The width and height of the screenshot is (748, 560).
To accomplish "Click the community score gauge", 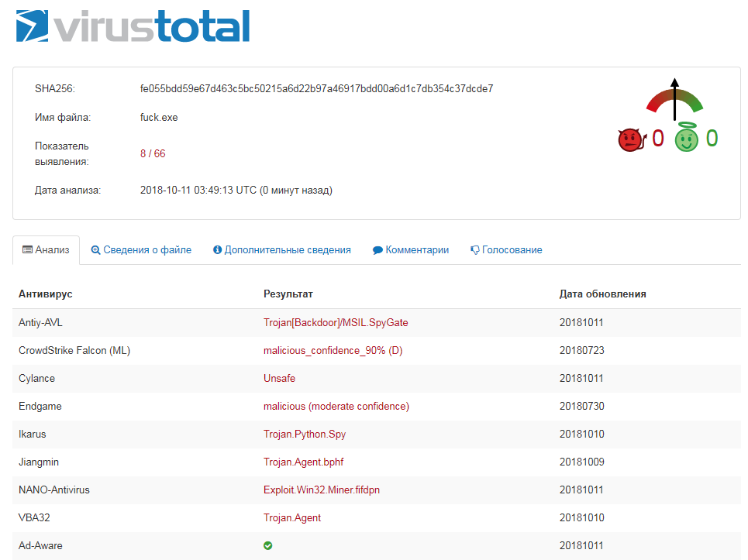I will point(674,99).
